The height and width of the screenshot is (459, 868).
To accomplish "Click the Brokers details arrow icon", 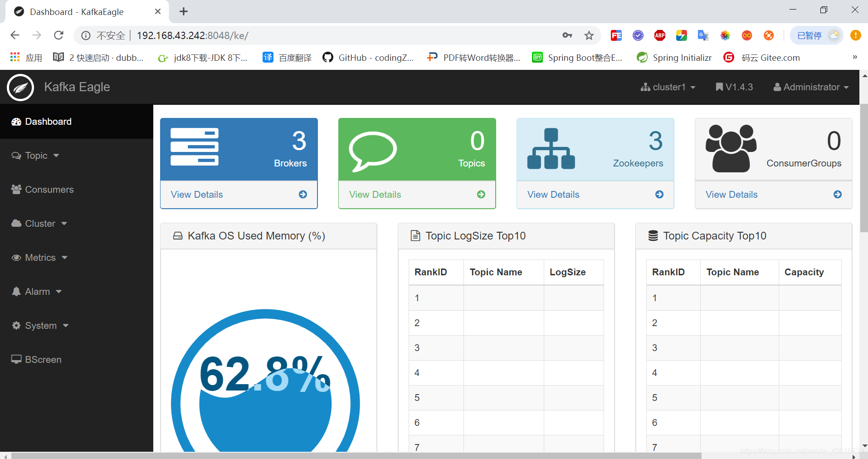I will [x=303, y=195].
